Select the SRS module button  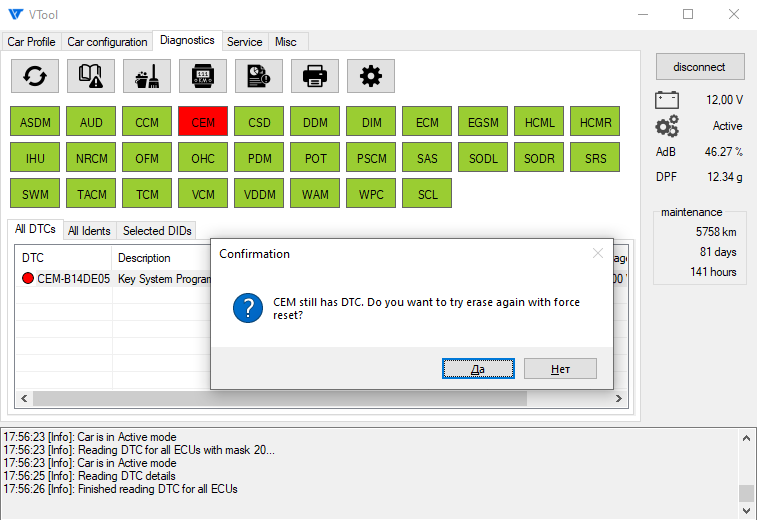595,158
